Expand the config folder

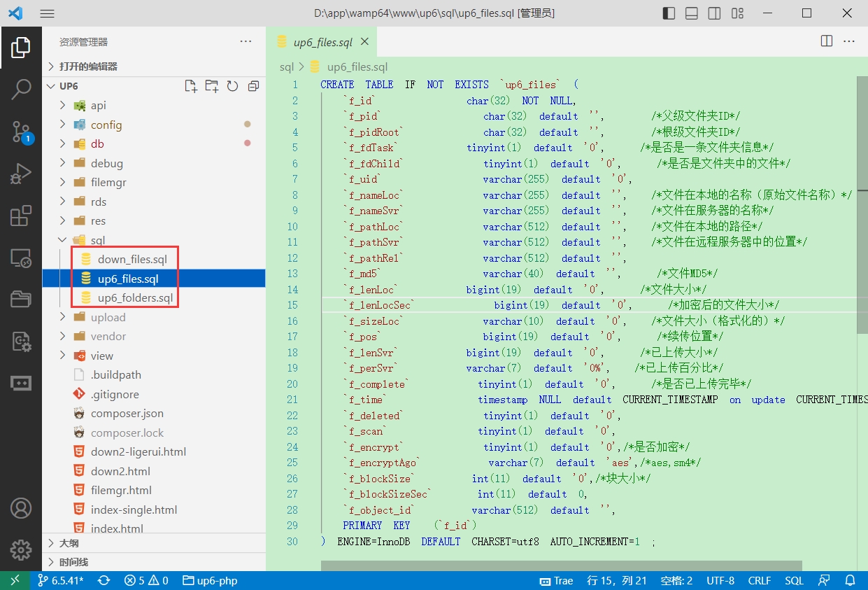[106, 125]
